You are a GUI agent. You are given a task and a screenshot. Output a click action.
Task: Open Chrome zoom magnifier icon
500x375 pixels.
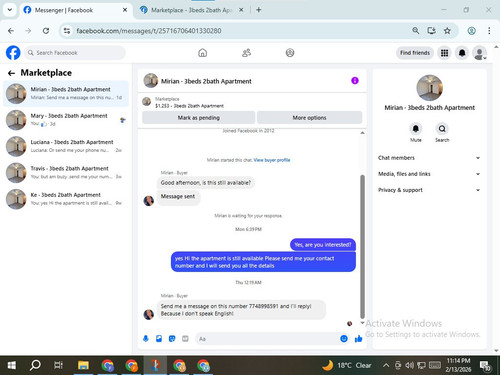tap(415, 31)
